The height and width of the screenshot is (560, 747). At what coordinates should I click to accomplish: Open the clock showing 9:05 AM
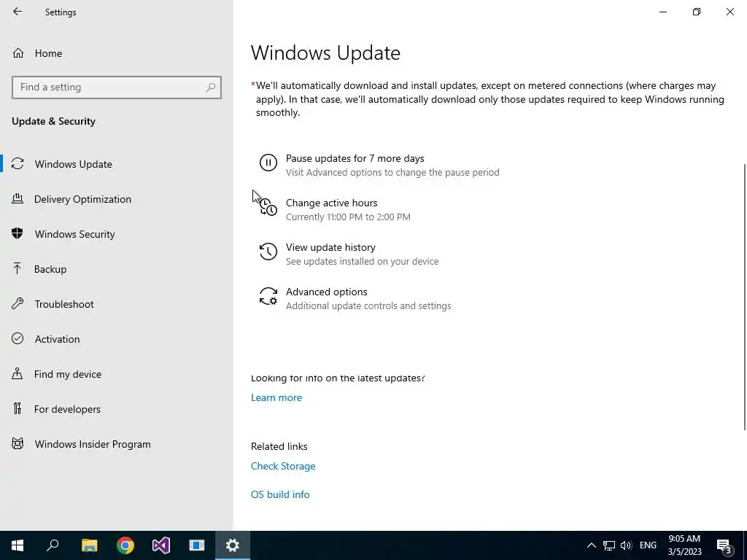684,545
